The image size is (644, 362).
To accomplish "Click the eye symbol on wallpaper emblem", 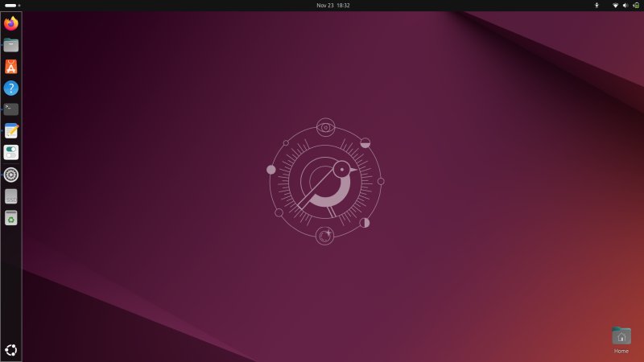I will pyautogui.click(x=325, y=126).
